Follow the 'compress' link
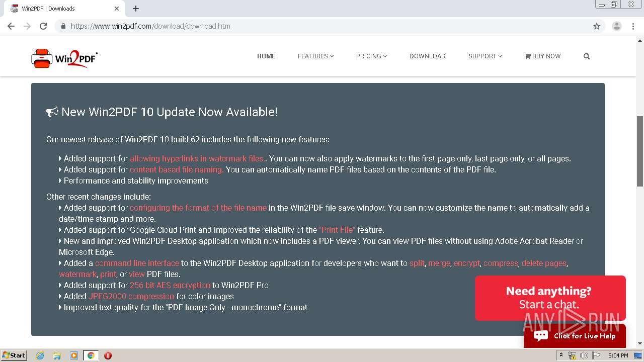The width and height of the screenshot is (644, 362). click(x=501, y=263)
